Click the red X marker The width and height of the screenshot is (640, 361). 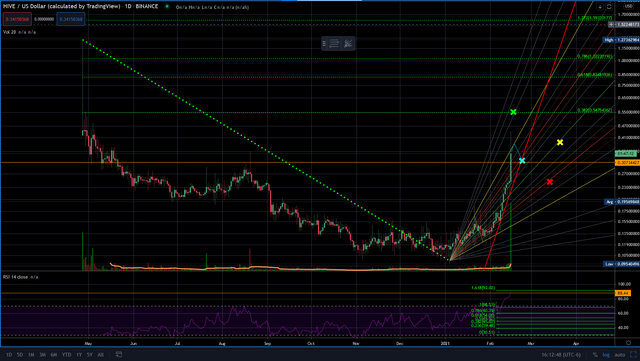(x=550, y=182)
